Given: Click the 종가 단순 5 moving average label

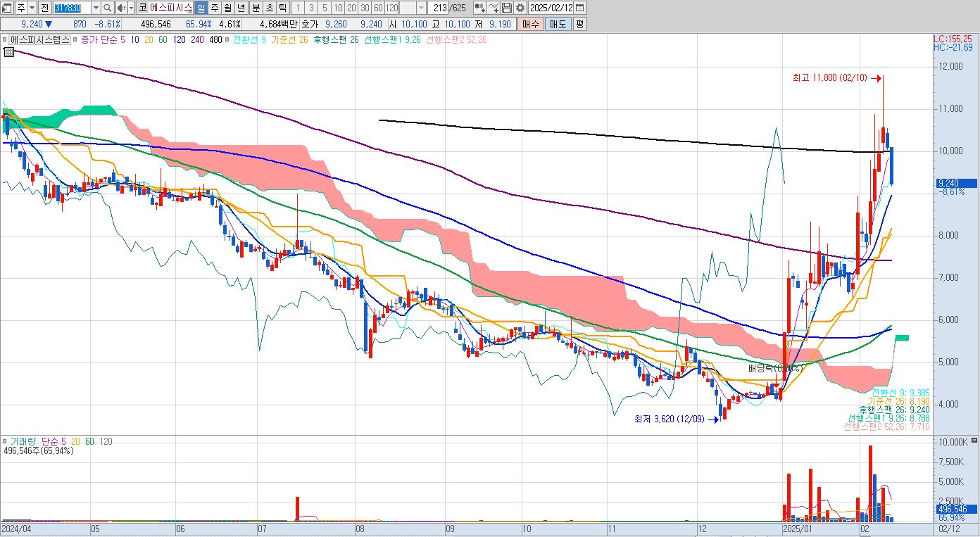Looking at the screenshot, I should click(103, 39).
